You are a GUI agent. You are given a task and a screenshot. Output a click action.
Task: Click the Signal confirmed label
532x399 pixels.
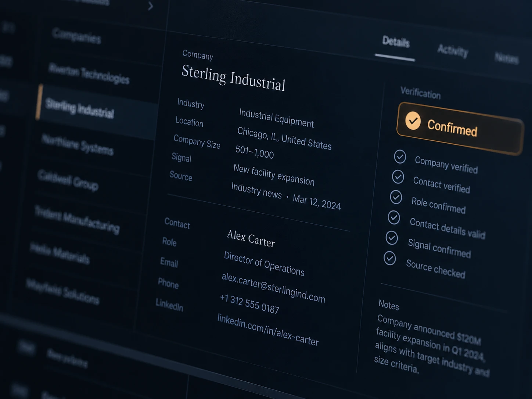[x=439, y=248]
